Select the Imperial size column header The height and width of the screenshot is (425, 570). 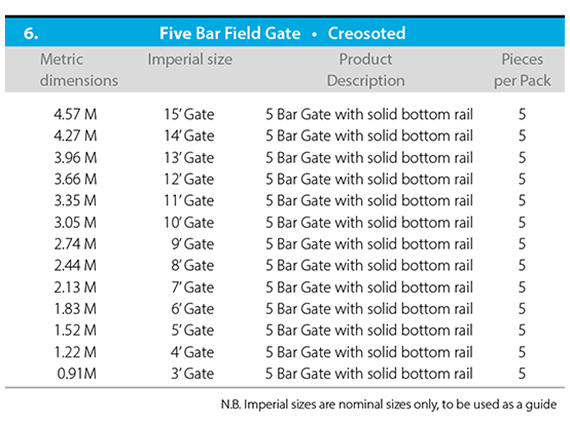click(190, 59)
